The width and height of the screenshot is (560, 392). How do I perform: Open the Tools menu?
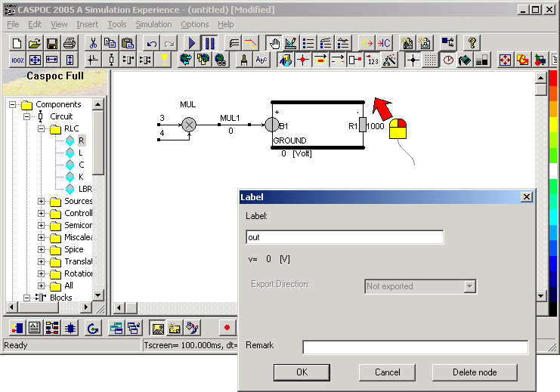[117, 24]
